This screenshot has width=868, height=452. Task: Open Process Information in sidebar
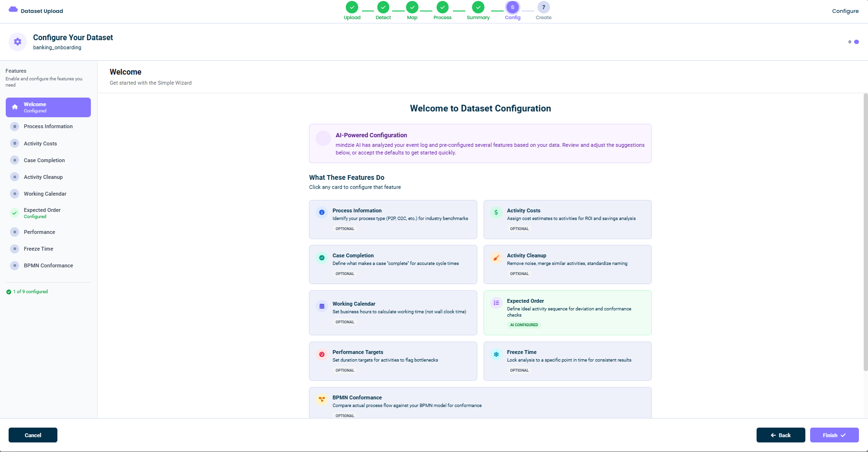coord(48,126)
